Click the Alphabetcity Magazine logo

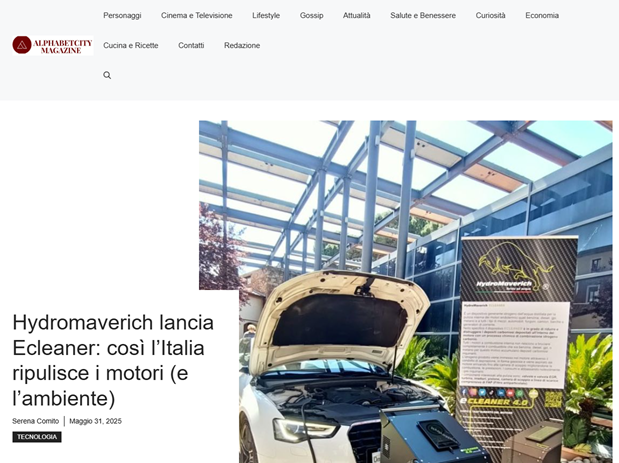pos(53,45)
